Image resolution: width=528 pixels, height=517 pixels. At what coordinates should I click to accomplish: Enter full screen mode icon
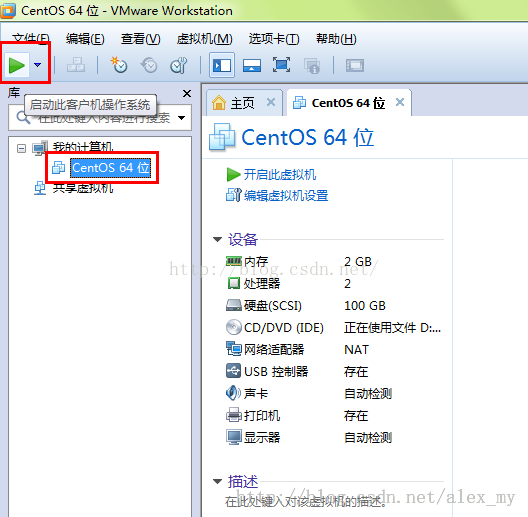(x=281, y=65)
